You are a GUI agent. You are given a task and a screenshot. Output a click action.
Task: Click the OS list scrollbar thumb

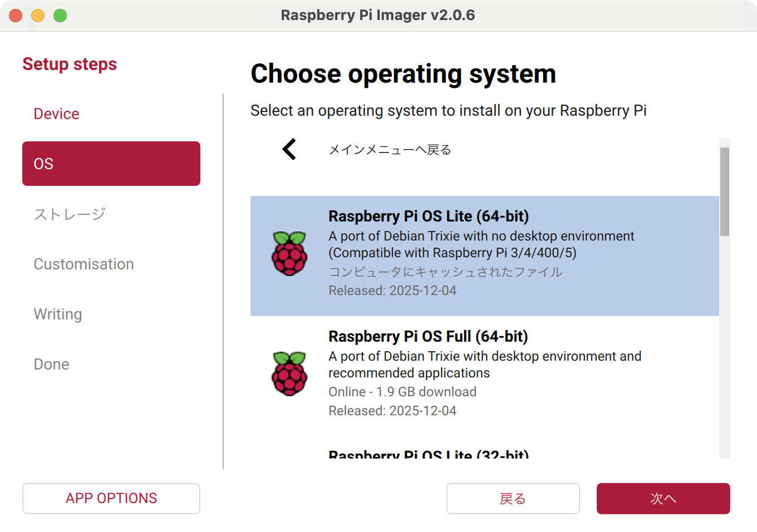(x=725, y=191)
